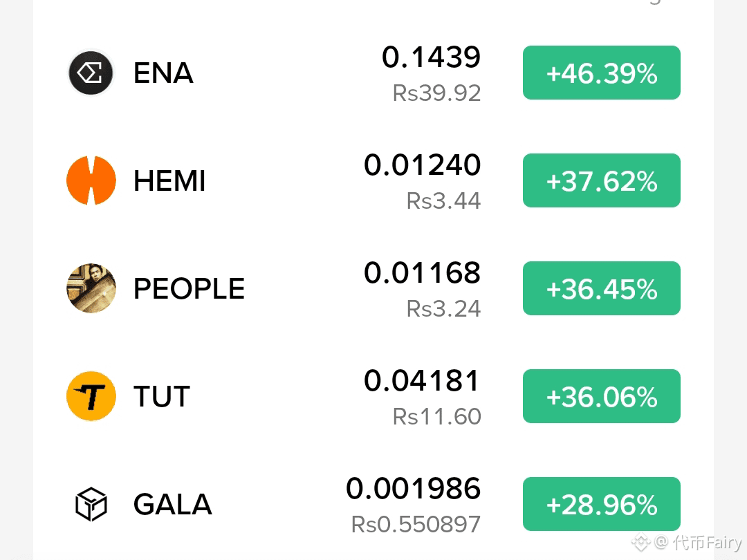
Task: Tap the PEOPLE coin portrait icon
Action: tap(91, 288)
